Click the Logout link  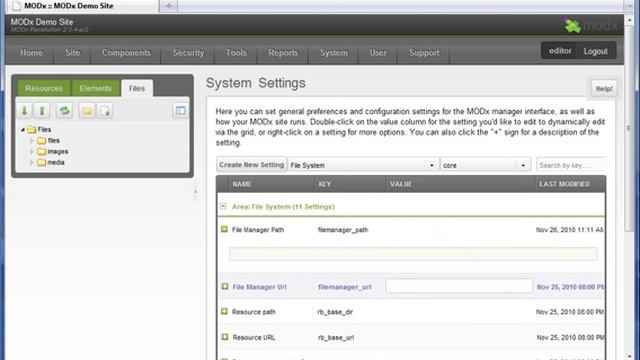[596, 51]
